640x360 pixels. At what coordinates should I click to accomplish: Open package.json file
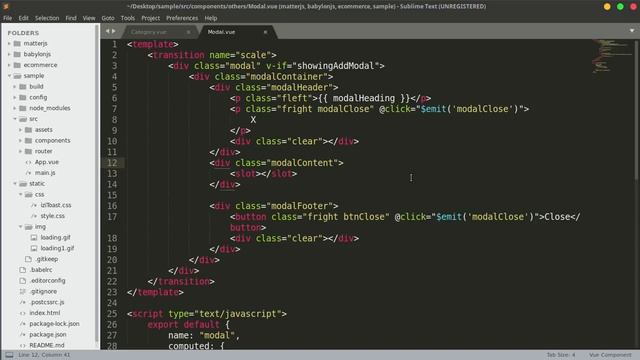click(48, 335)
